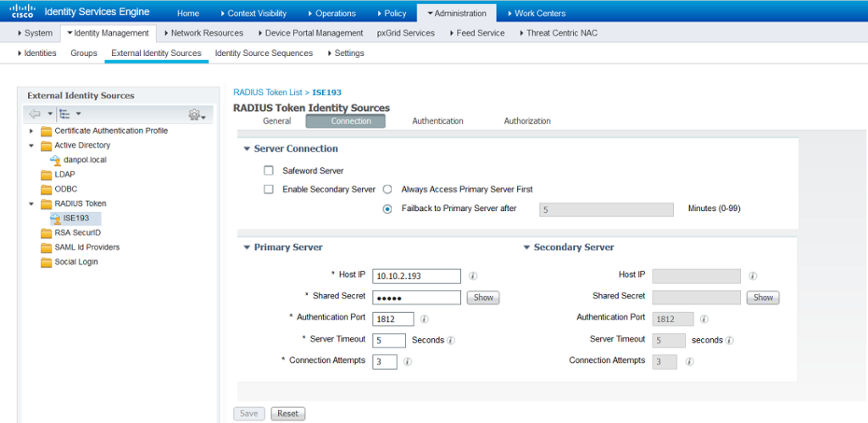Switch to the General tab
The height and width of the screenshot is (423, 868).
pos(277,120)
